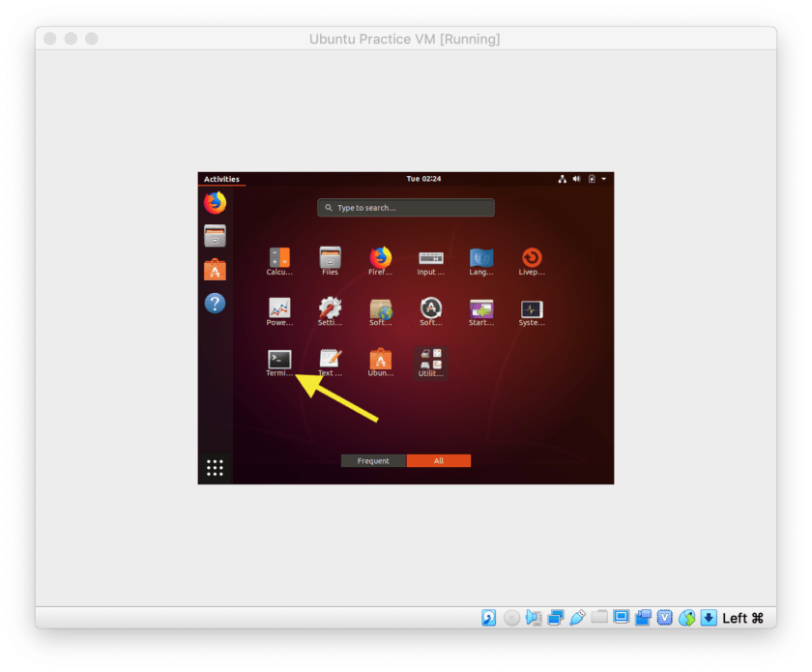The height and width of the screenshot is (672, 812).
Task: Click the Ubuntu Practice VM window title
Action: [x=404, y=39]
